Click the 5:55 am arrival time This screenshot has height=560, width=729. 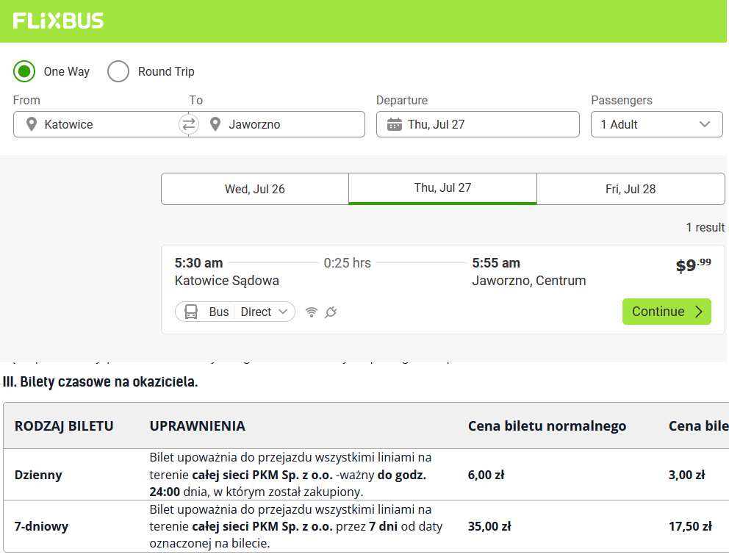496,263
